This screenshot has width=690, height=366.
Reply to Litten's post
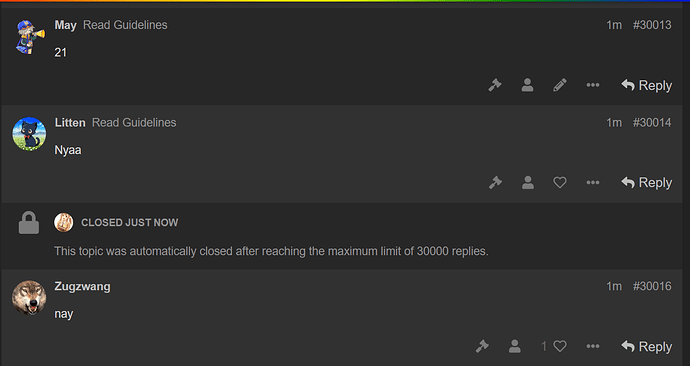(646, 183)
